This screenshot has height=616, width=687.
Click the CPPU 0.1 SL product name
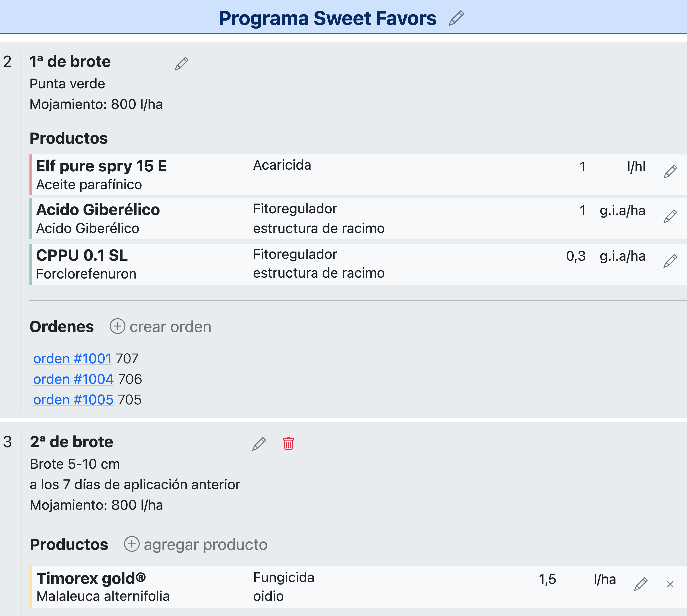(82, 255)
